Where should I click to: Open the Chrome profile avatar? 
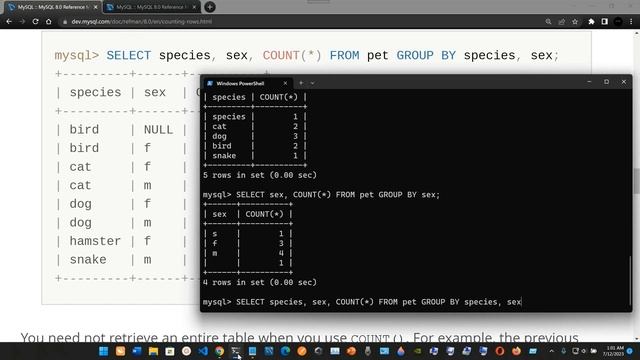[x=618, y=22]
